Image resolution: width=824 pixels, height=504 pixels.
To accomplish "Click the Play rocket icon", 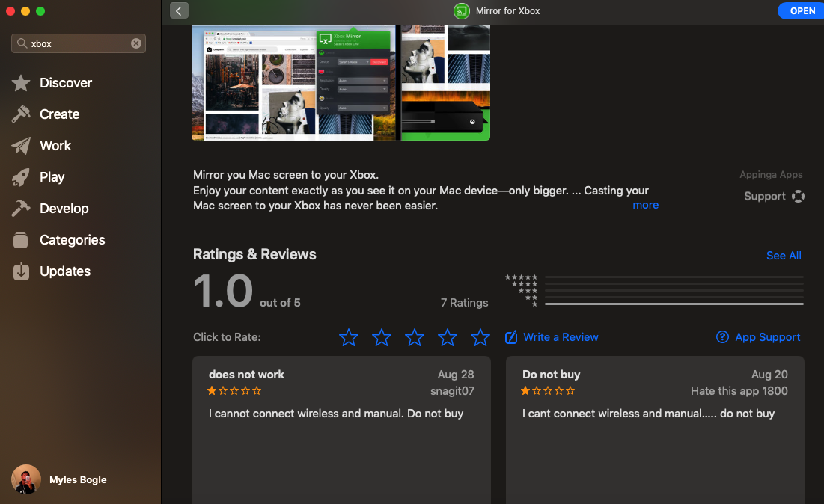I will pos(21,177).
